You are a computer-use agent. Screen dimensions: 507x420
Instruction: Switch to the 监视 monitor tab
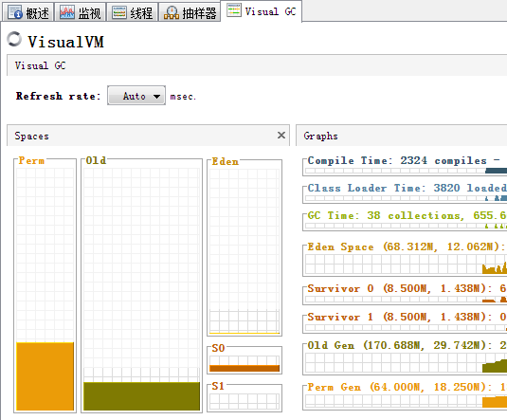[81, 12]
